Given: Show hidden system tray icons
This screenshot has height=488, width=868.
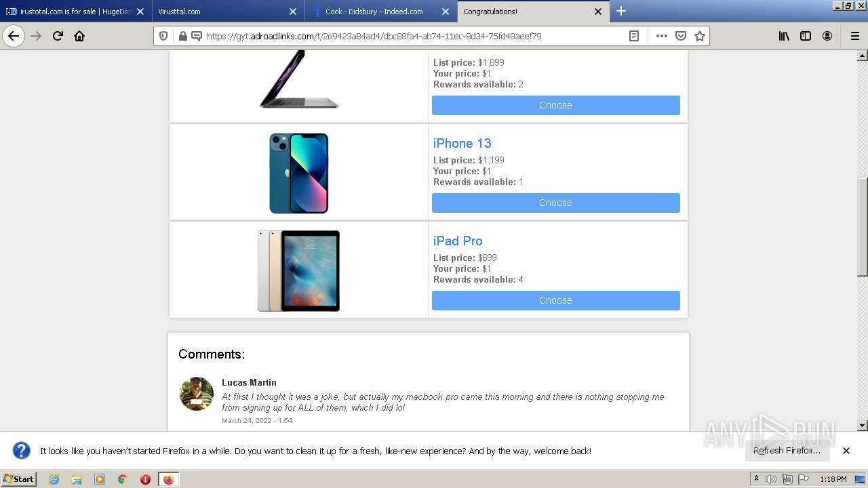Looking at the screenshot, I should pos(756,479).
